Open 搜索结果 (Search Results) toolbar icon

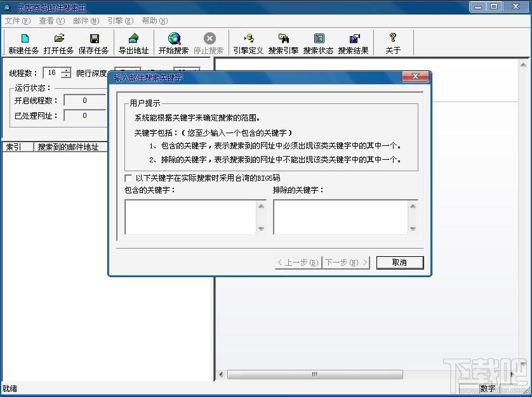[354, 43]
